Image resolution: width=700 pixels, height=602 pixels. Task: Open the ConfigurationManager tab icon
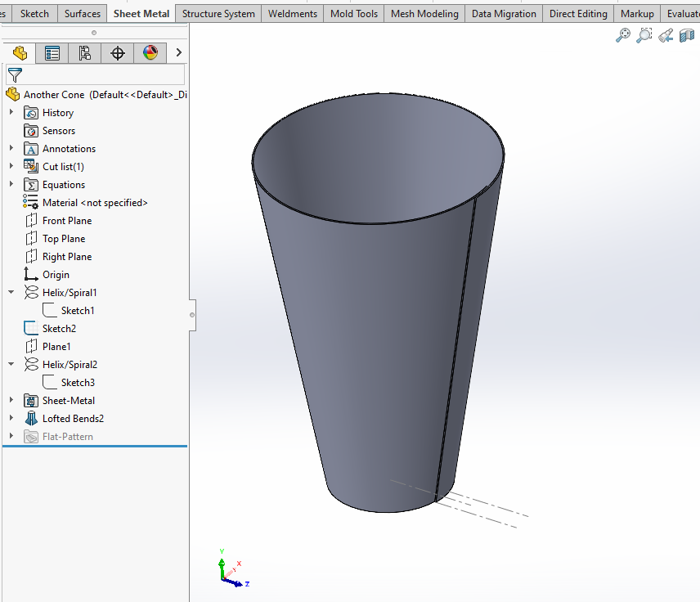click(x=85, y=53)
